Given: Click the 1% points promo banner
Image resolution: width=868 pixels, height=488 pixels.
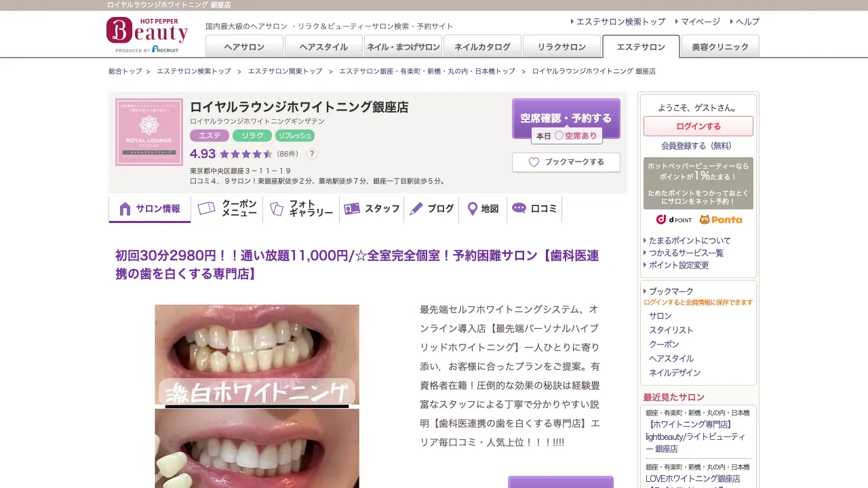Looking at the screenshot, I should point(698,183).
